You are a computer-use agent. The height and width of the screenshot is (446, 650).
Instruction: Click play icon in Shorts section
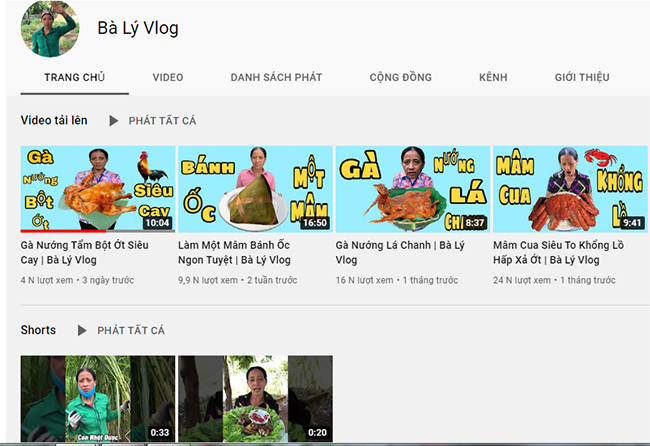click(x=82, y=331)
